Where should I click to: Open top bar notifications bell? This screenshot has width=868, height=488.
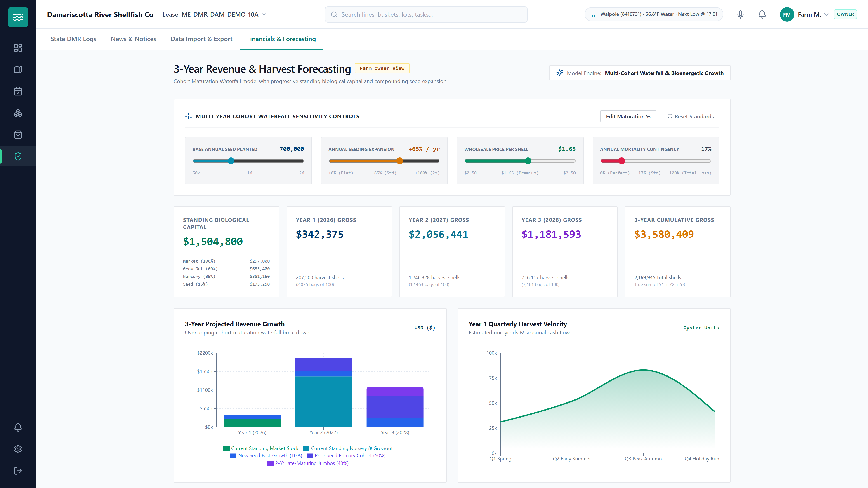[762, 14]
